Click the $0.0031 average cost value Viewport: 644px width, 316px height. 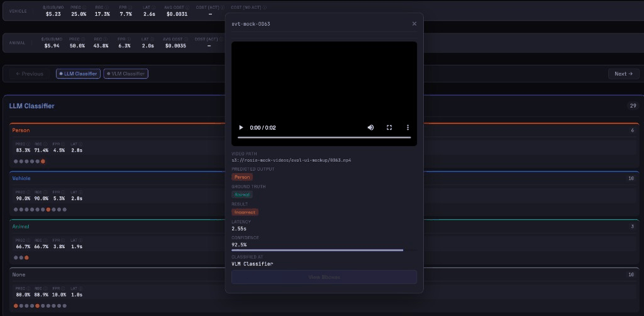pos(177,14)
